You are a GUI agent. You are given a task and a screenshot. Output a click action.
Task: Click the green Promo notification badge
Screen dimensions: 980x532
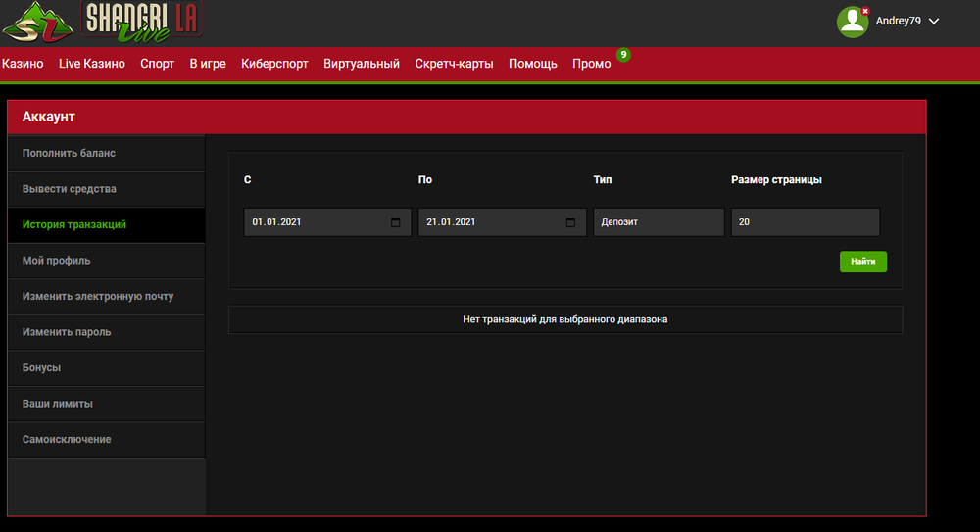click(x=623, y=54)
